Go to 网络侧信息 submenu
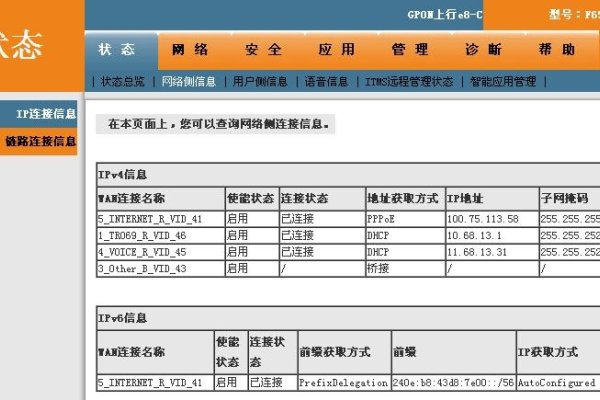This screenshot has height=400, width=600. (189, 82)
